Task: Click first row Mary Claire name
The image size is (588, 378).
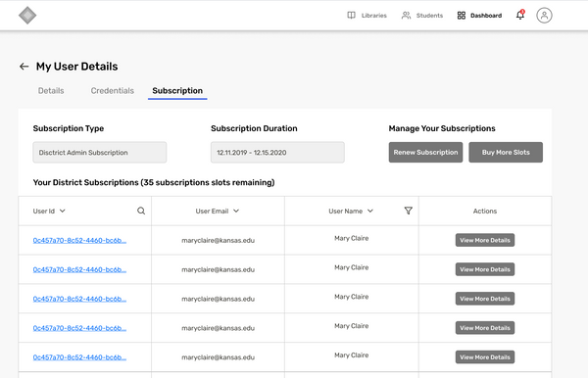Action: 352,238
